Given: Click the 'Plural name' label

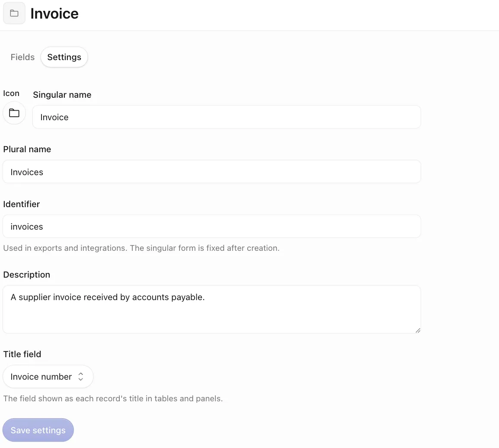Looking at the screenshot, I should 27,149.
